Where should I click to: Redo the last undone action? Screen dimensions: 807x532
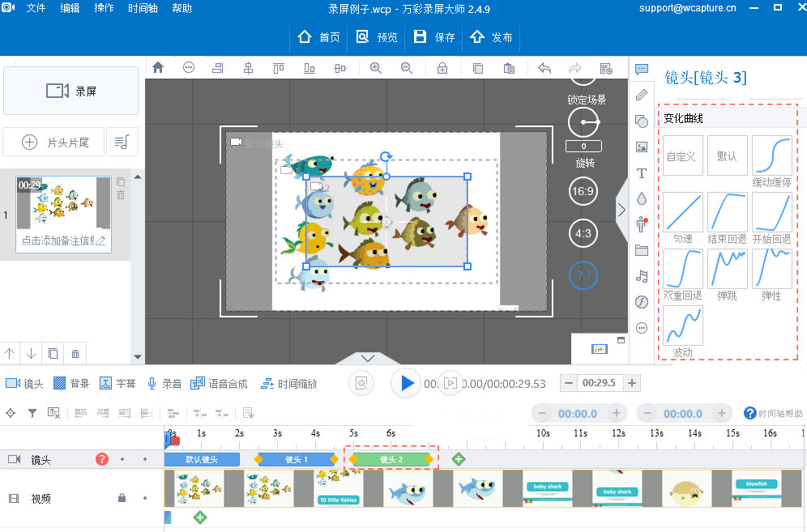(575, 68)
